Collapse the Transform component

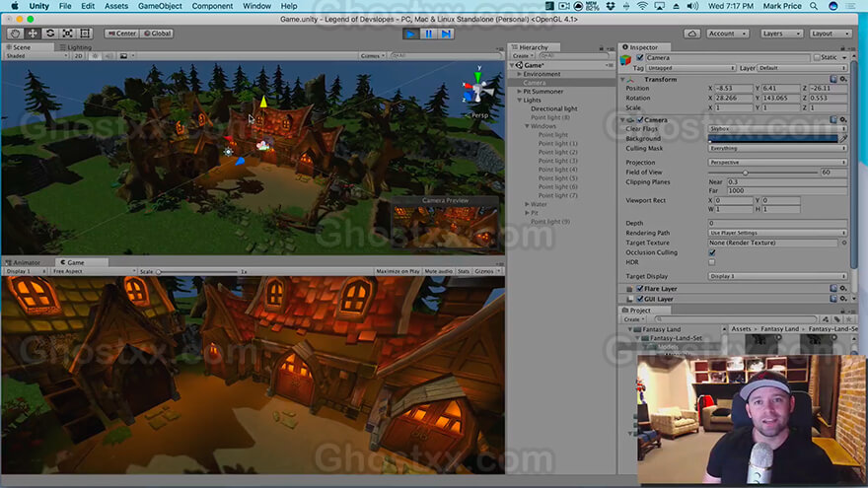click(622, 80)
